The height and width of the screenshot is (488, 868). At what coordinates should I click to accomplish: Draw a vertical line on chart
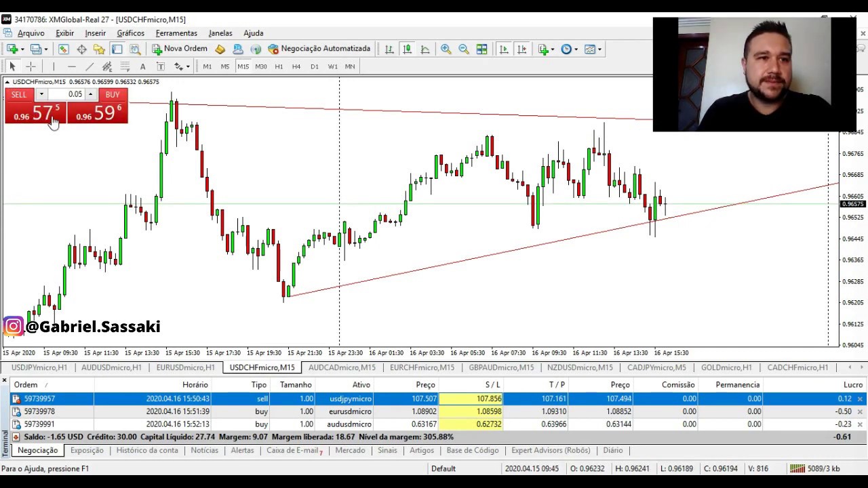point(54,66)
